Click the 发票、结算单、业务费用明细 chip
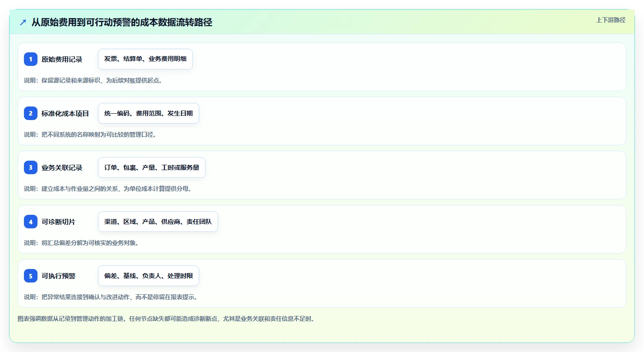The height and width of the screenshot is (352, 644). pos(145,59)
